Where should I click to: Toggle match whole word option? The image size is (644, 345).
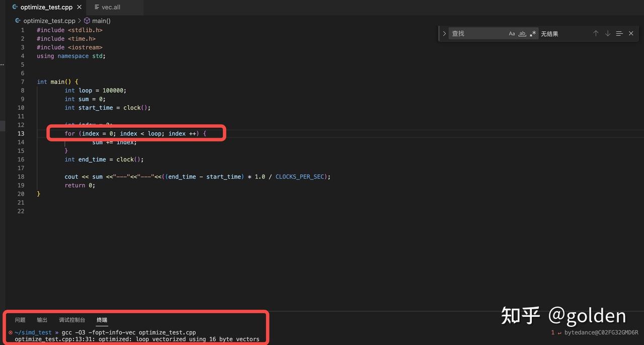coord(522,34)
